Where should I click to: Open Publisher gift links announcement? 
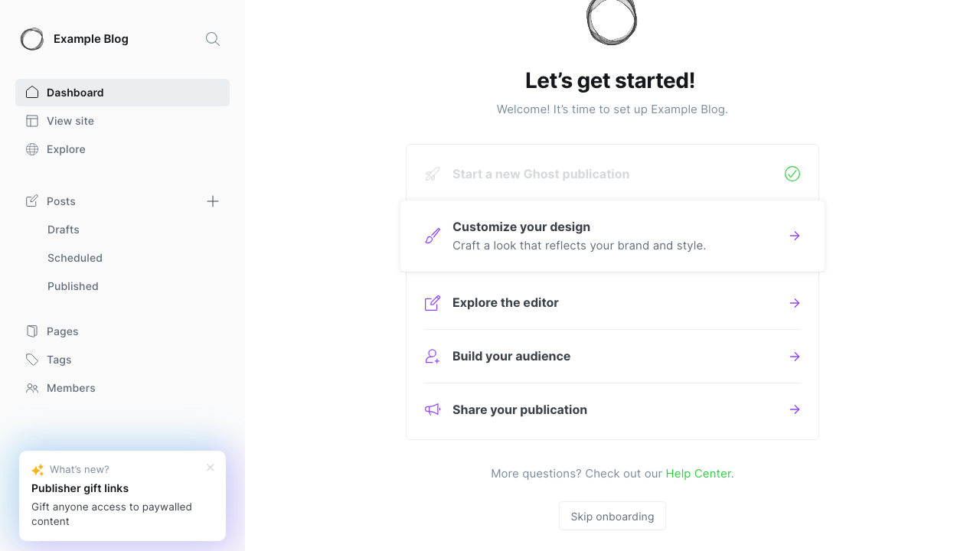[80, 488]
